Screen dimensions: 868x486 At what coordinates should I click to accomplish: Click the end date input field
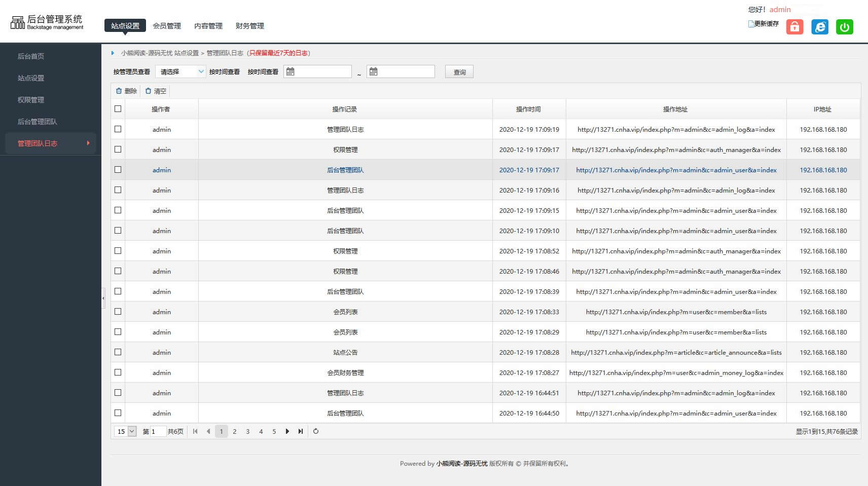click(x=401, y=71)
